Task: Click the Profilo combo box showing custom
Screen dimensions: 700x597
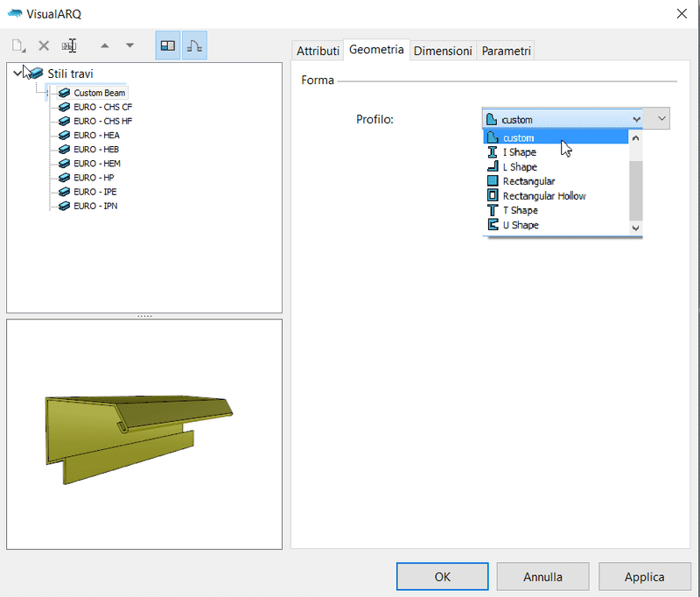Action: (x=563, y=119)
